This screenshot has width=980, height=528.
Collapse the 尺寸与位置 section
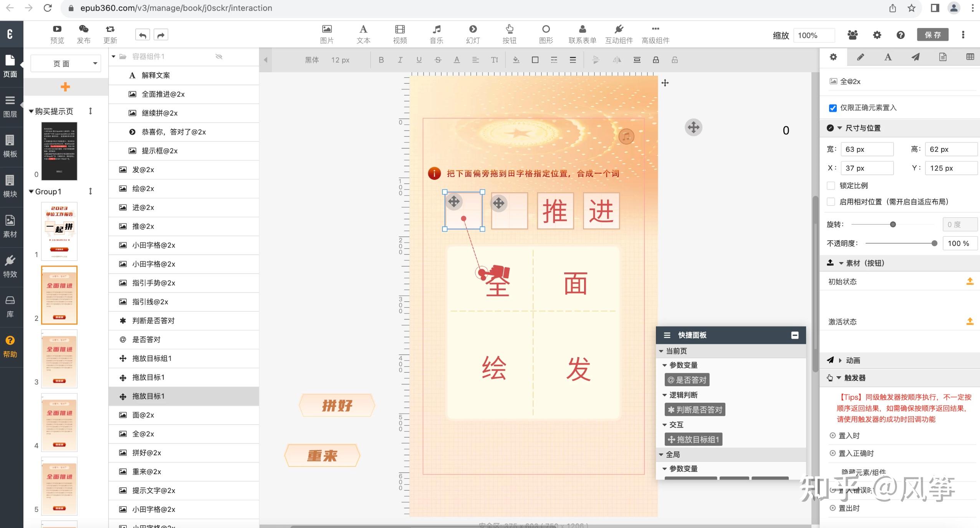pyautogui.click(x=839, y=128)
